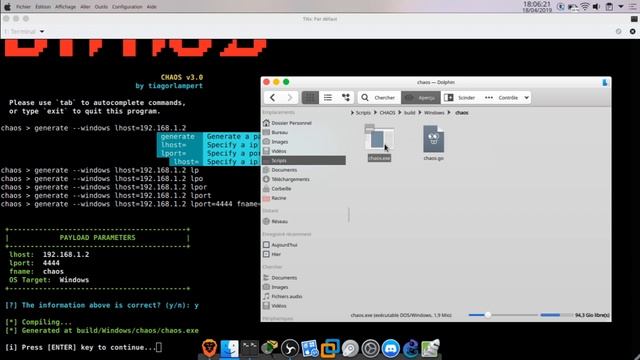Navigate to CHAOS in breadcrumb path

click(x=387, y=113)
